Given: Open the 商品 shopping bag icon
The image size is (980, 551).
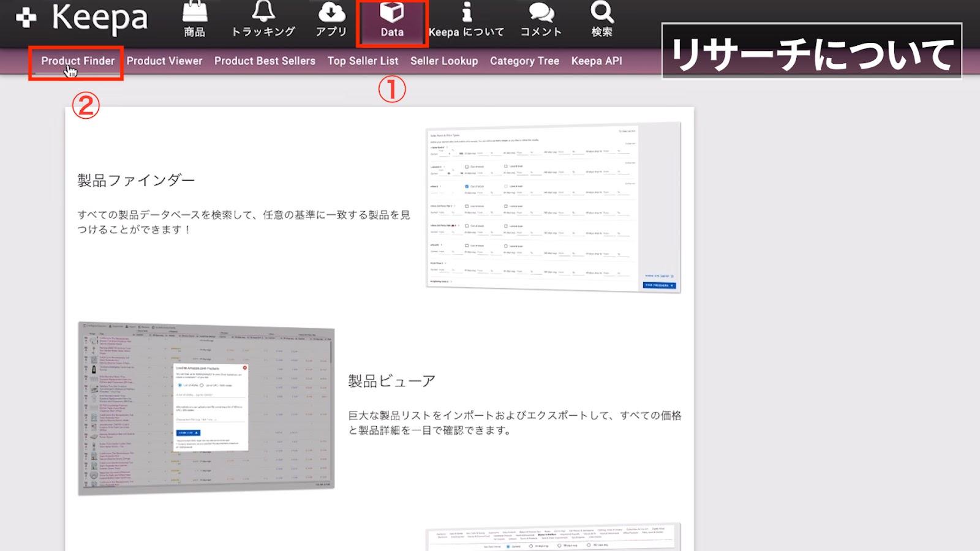Looking at the screenshot, I should tap(195, 12).
